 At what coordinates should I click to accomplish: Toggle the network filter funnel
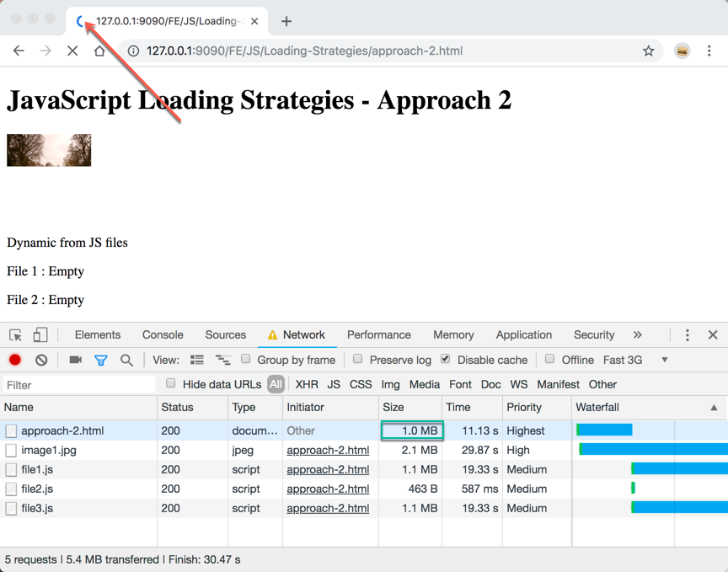pos(101,360)
